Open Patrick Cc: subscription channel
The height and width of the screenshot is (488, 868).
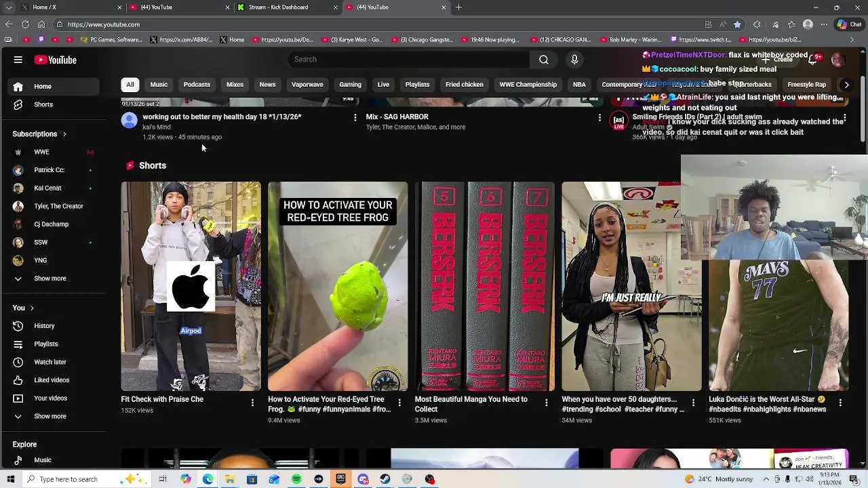[x=53, y=170]
